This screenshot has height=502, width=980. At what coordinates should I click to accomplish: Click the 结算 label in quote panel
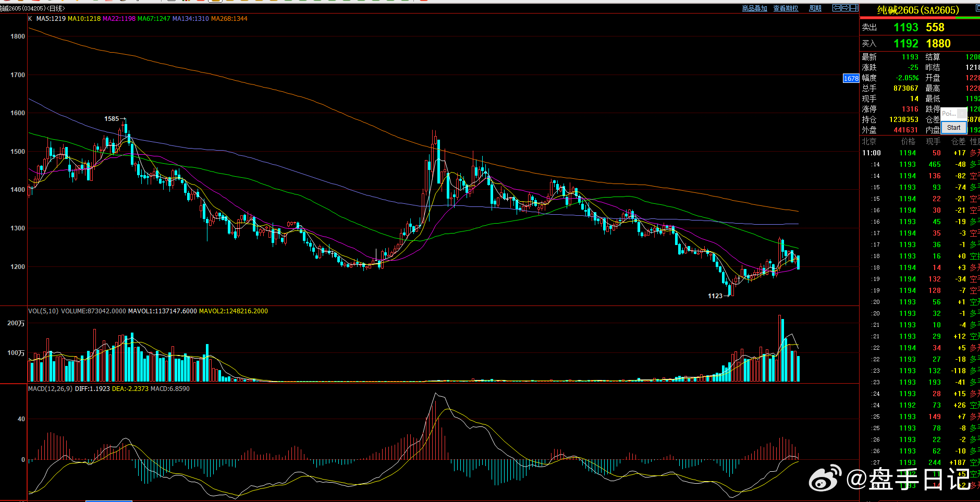point(933,57)
